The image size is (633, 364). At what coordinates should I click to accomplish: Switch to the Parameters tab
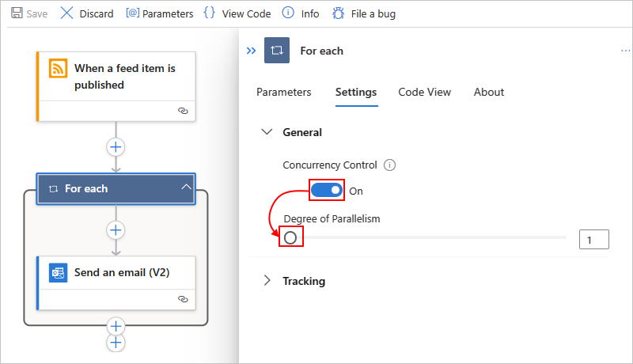(x=284, y=92)
